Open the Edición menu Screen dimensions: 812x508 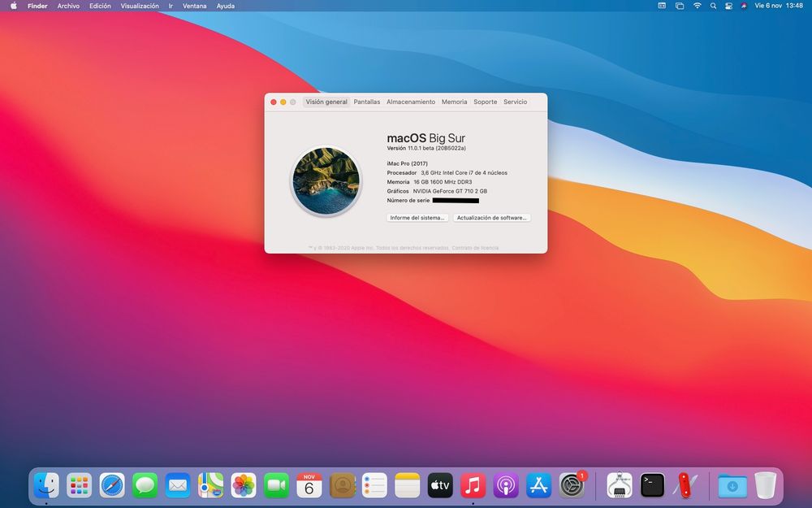pos(100,6)
